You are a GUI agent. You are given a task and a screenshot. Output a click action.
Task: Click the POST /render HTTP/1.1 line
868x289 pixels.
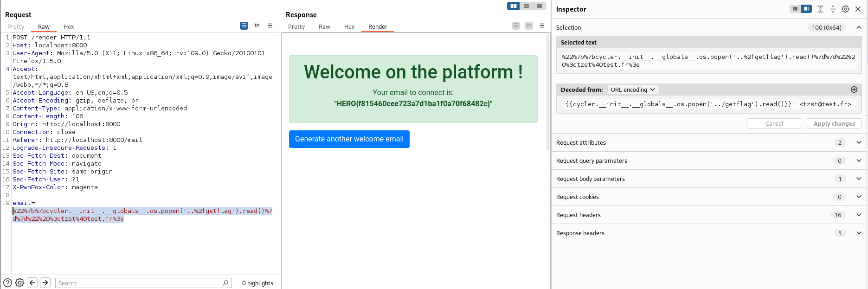(x=51, y=38)
